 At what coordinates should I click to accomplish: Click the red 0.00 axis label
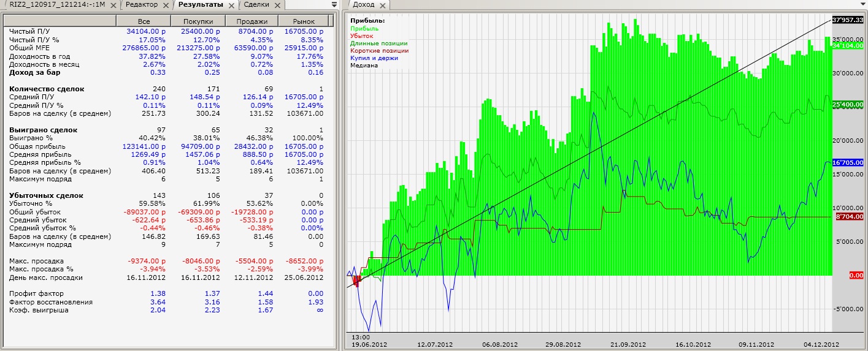tap(856, 275)
